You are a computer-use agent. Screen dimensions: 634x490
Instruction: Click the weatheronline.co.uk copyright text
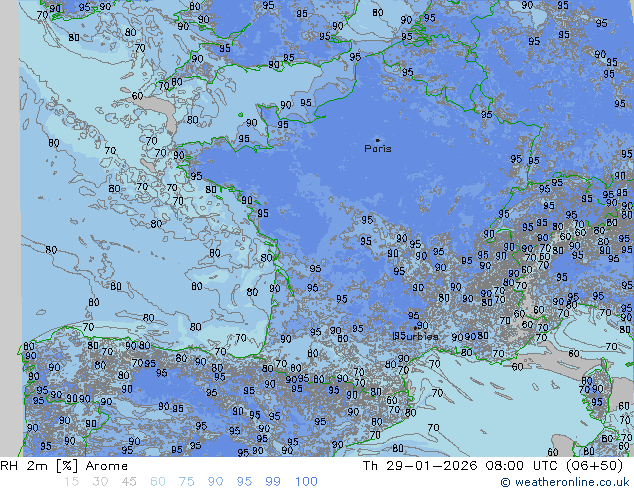pos(565,482)
